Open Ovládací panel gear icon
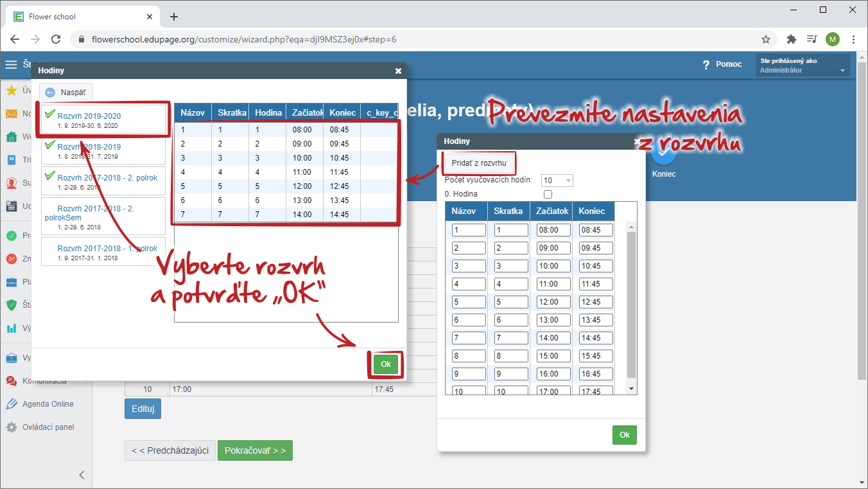The height and width of the screenshot is (489, 868). pos(11,427)
